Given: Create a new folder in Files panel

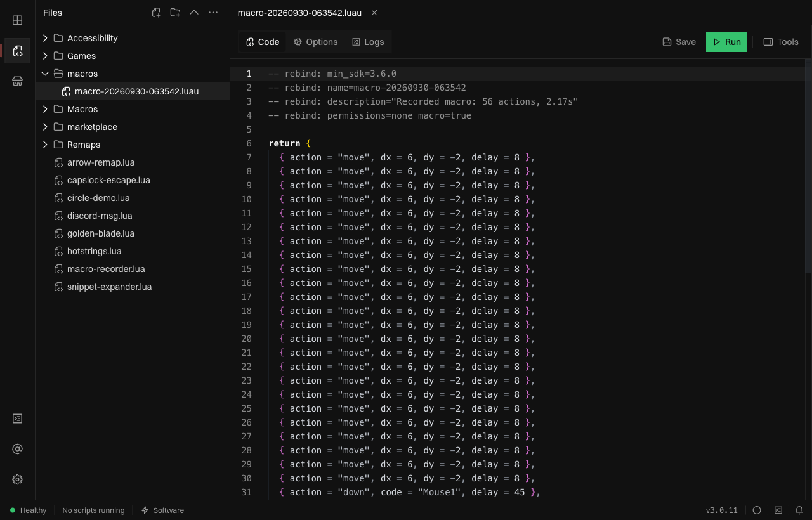Looking at the screenshot, I should point(175,13).
